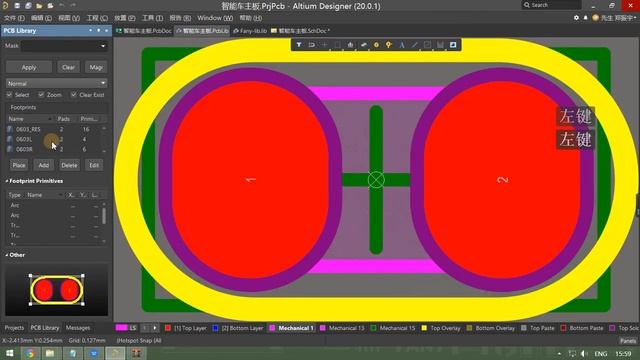Click the Delete footprint button

coord(69,165)
